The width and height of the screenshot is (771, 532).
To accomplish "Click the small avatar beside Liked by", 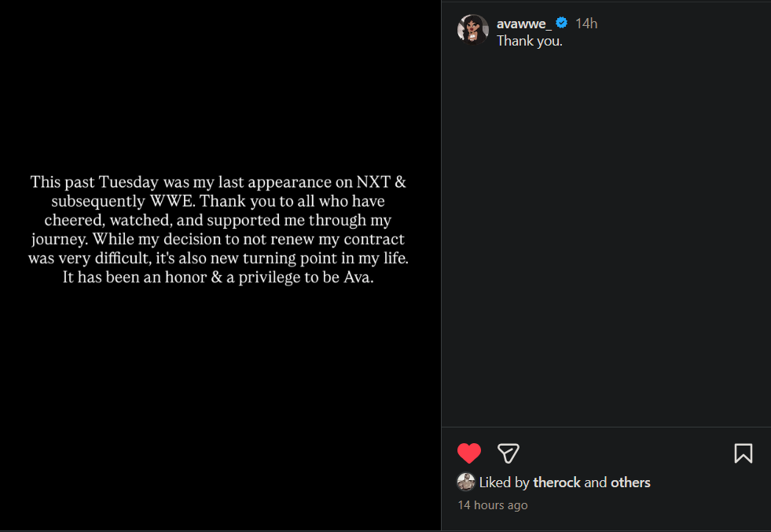I will pyautogui.click(x=466, y=482).
